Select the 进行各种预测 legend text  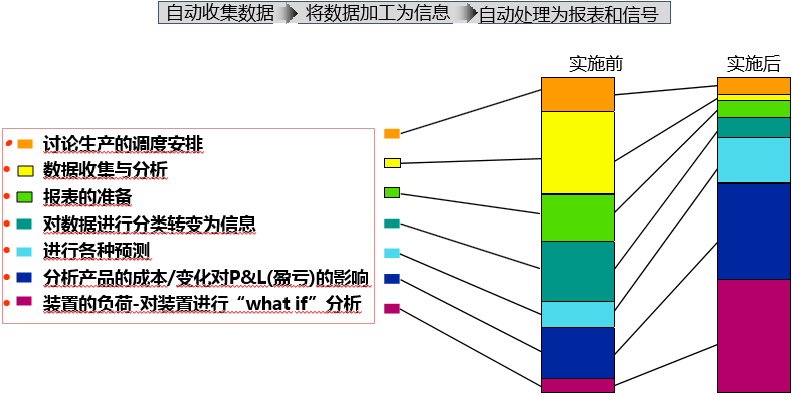tap(96, 251)
